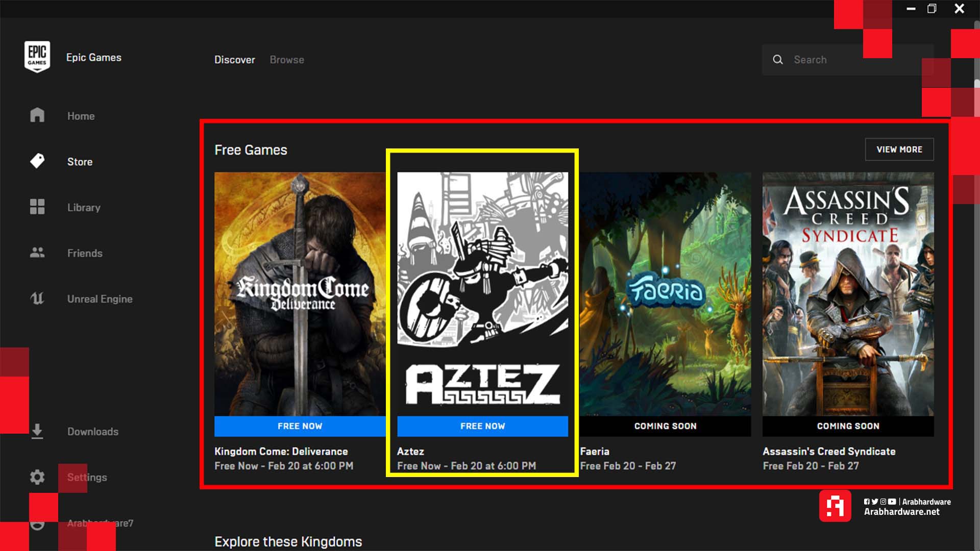Click the VIEW MORE button
Screen dimensions: 980x551
899,149
